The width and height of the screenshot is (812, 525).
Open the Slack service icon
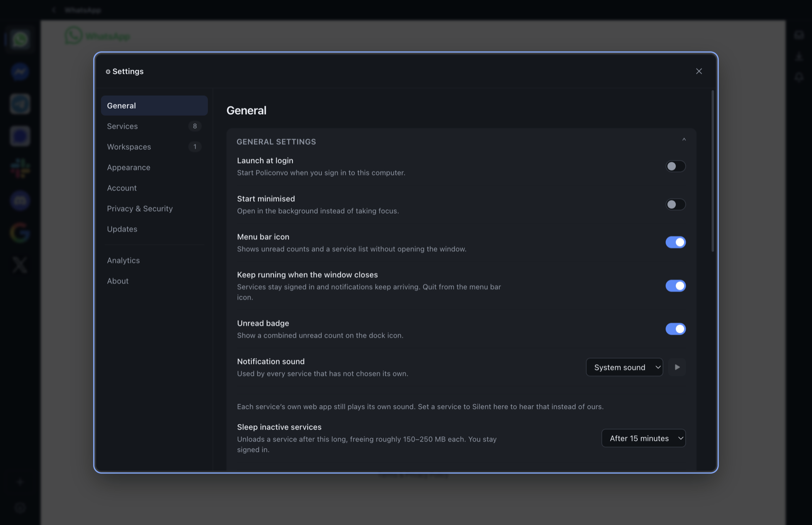20,168
